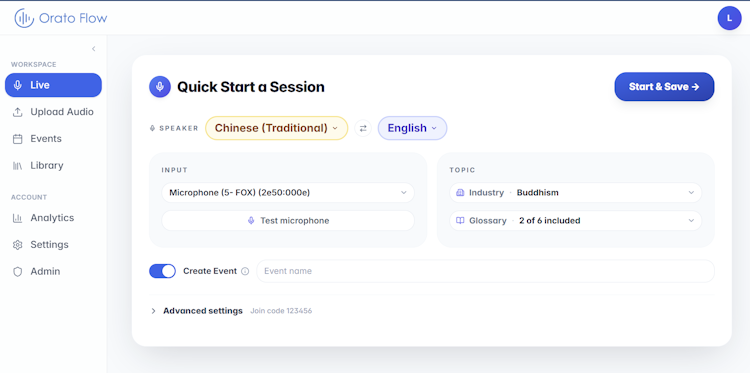Click the Orato Flow waveform logo

[x=24, y=18]
